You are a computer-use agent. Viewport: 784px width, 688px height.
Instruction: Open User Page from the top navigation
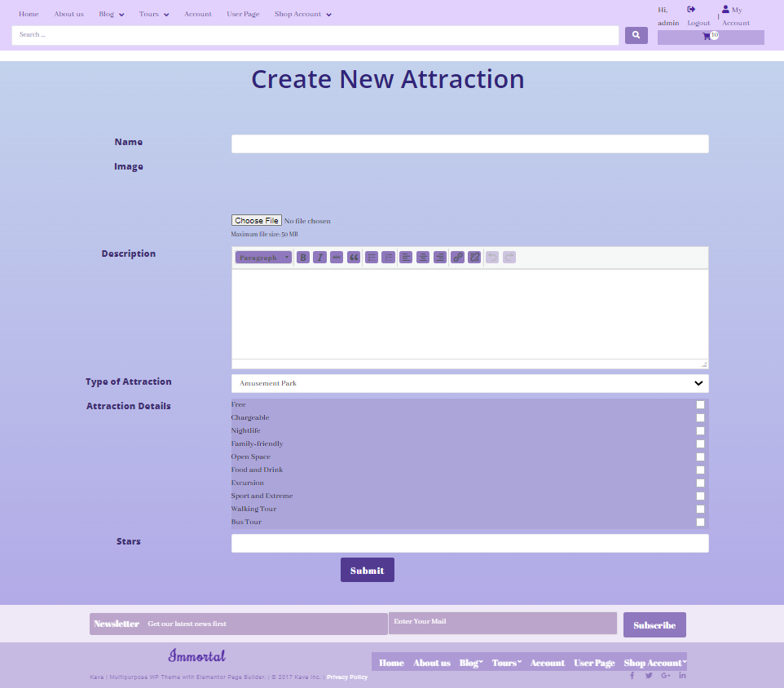coord(243,14)
